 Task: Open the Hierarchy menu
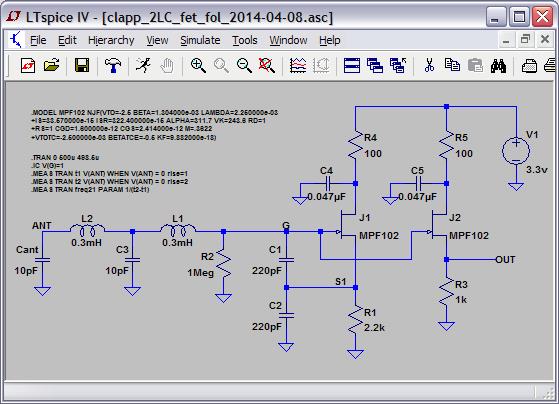point(111,40)
